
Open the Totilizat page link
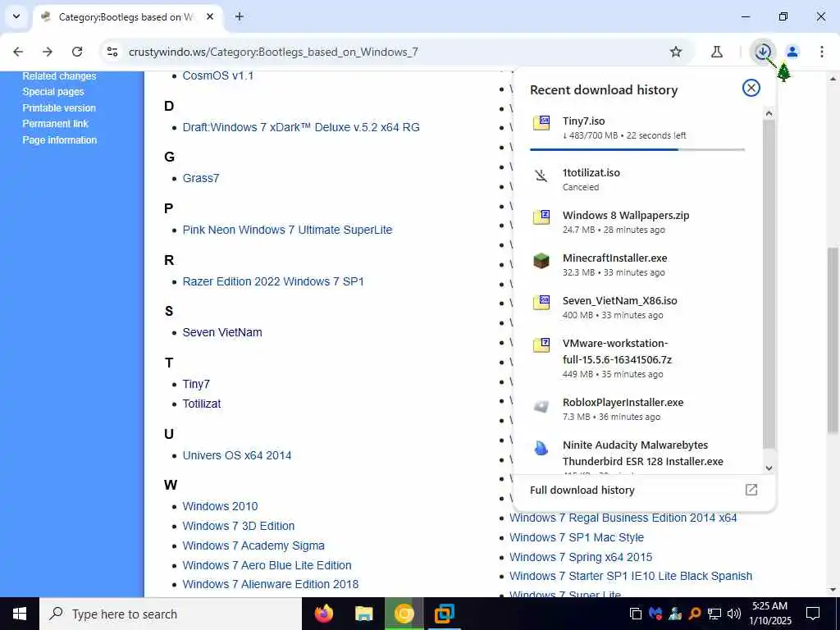click(x=202, y=404)
